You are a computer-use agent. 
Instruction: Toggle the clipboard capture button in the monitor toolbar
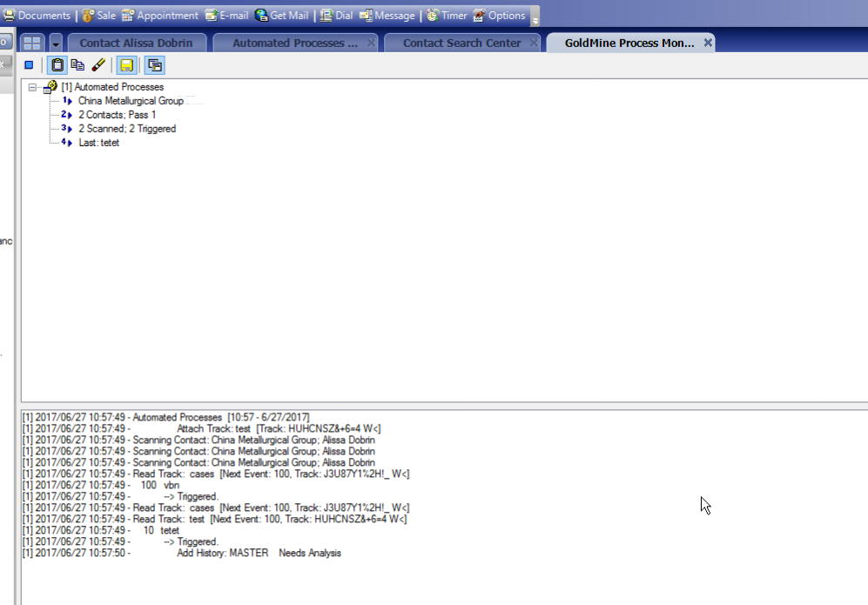(57, 64)
